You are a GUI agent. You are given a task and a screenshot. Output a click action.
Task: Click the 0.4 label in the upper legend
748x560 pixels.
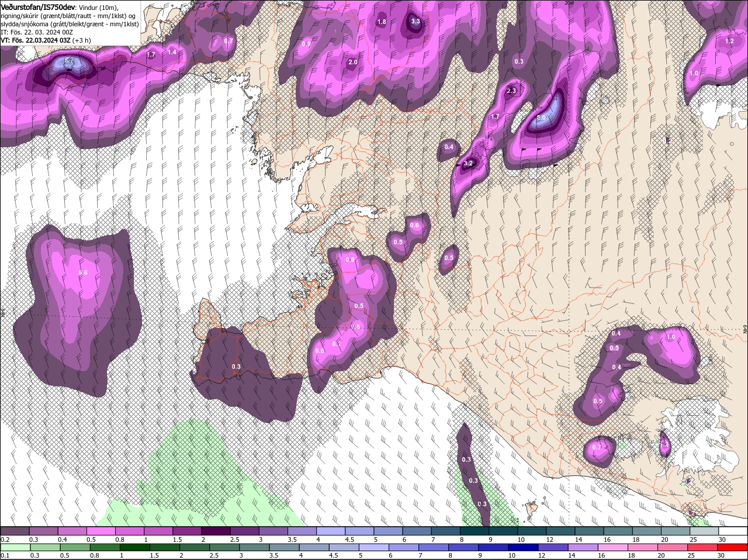coord(63,539)
